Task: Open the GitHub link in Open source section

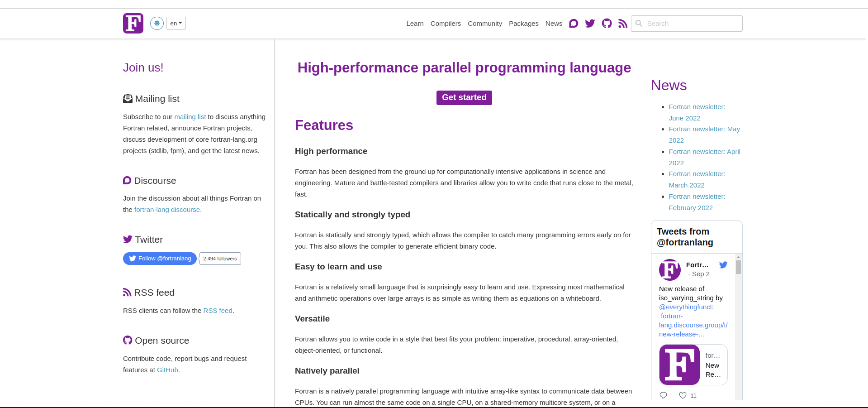Action: click(x=167, y=370)
